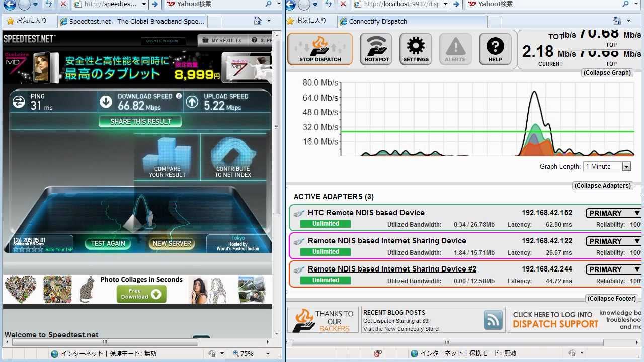
Task: Collapse the footer section
Action: [612, 299]
